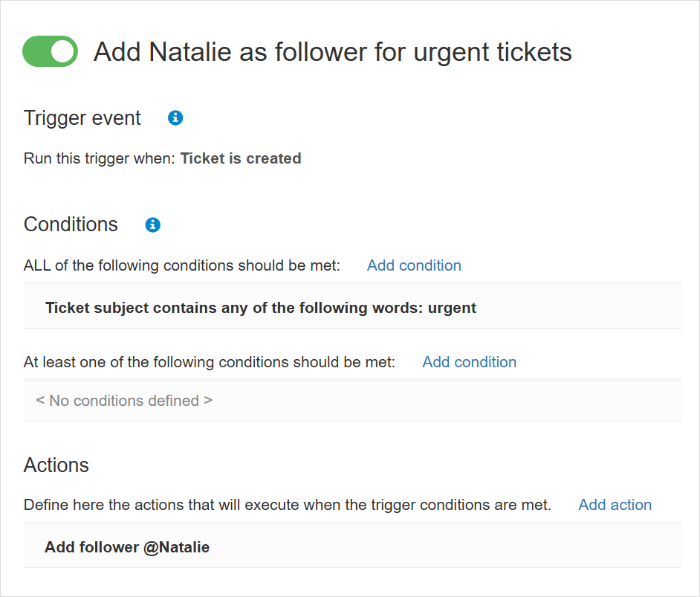Click the Run this trigger when label

(x=100, y=158)
